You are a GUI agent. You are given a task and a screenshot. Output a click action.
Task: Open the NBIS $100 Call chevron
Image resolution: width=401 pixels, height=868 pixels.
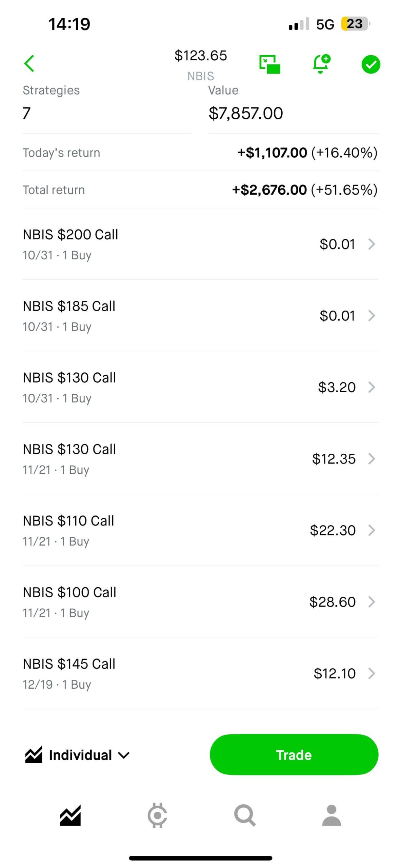(x=372, y=602)
